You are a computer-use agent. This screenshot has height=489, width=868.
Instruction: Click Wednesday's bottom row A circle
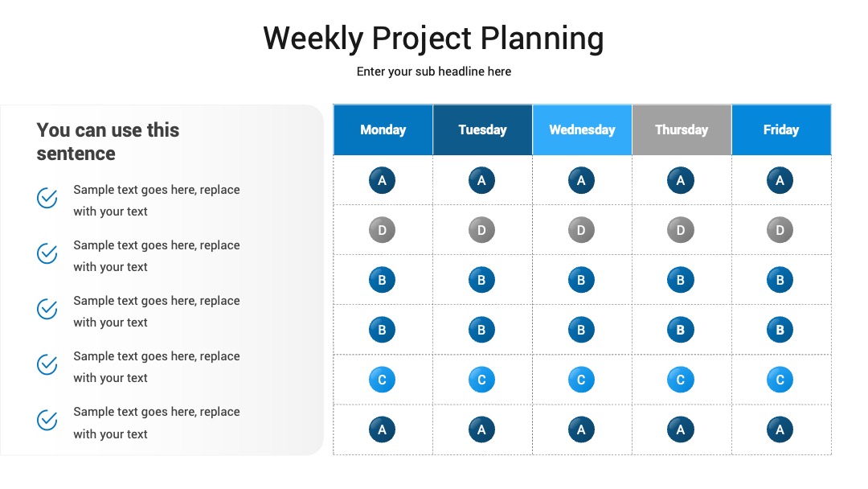pyautogui.click(x=581, y=429)
